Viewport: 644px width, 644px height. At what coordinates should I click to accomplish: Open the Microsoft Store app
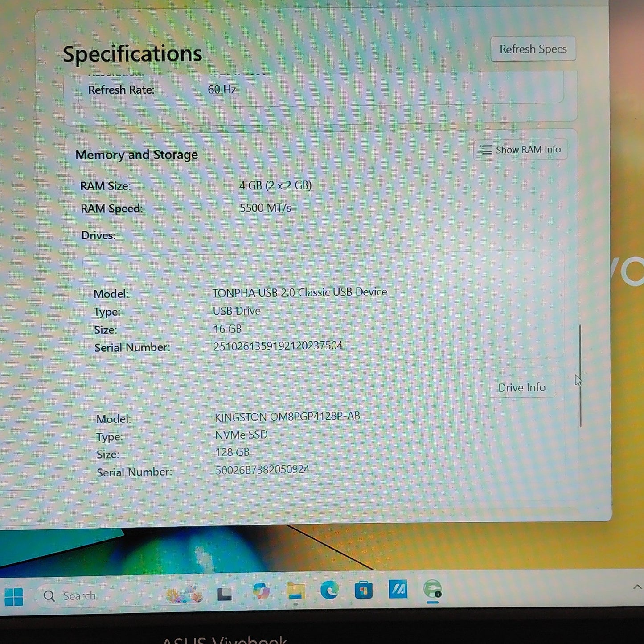364,591
